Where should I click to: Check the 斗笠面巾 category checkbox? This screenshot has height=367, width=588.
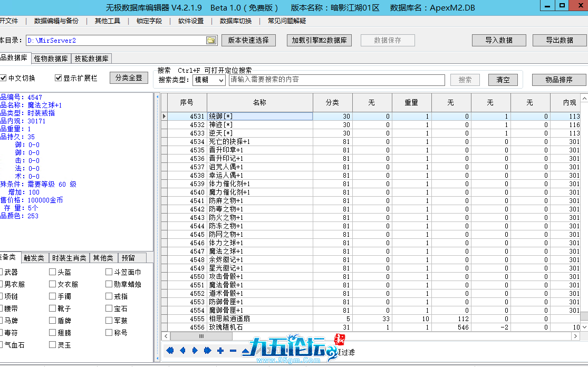pos(109,272)
